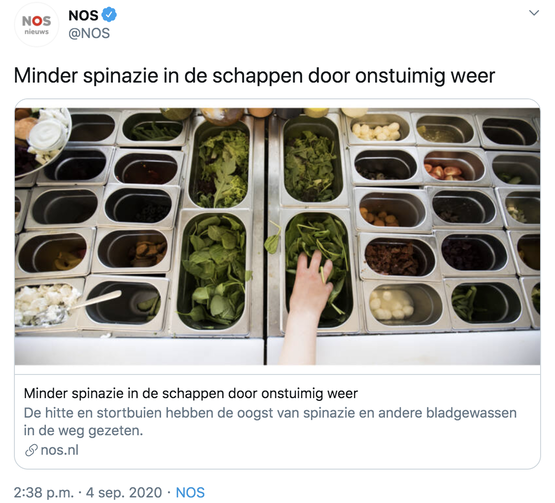The height and width of the screenshot is (503, 555).
Task: Click the card description about hitte en stortbuien
Action: (x=270, y=422)
